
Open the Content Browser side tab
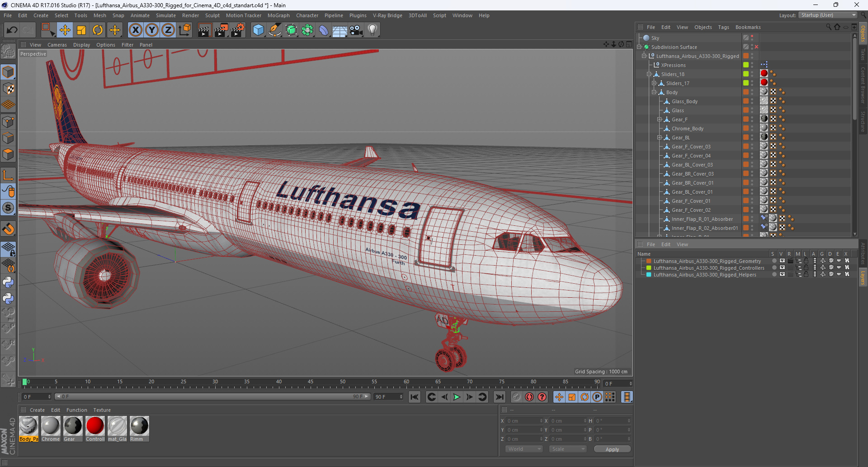[x=863, y=86]
